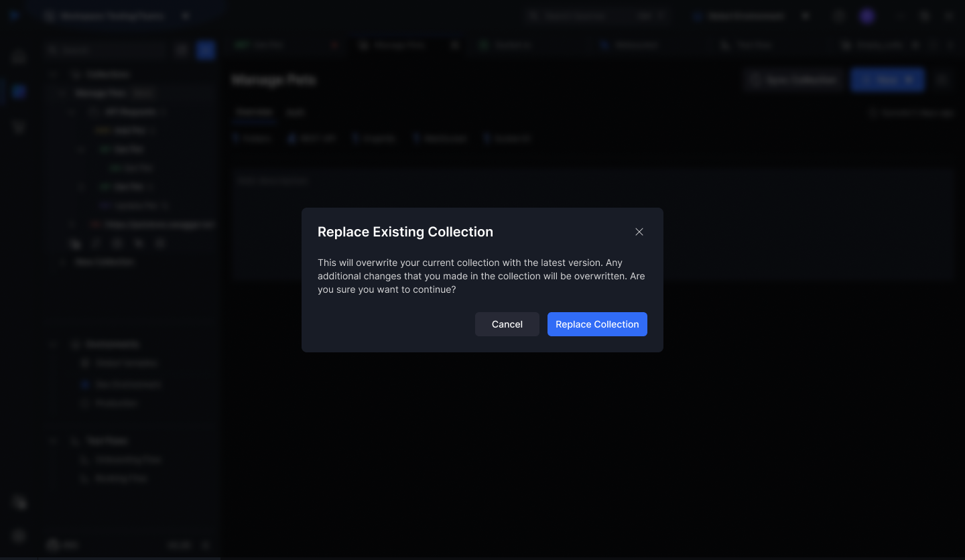Expand the Manage Pets collection tree item

click(62, 93)
